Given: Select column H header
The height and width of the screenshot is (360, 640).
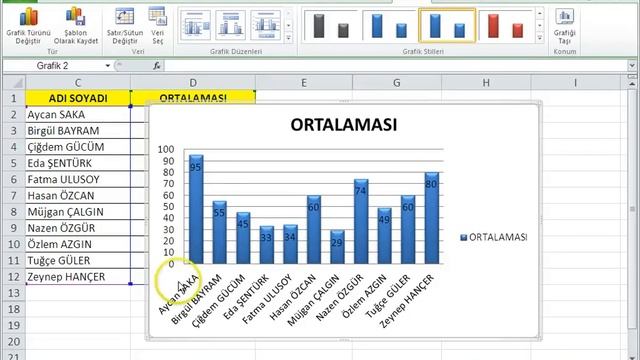Looking at the screenshot, I should point(486,83).
